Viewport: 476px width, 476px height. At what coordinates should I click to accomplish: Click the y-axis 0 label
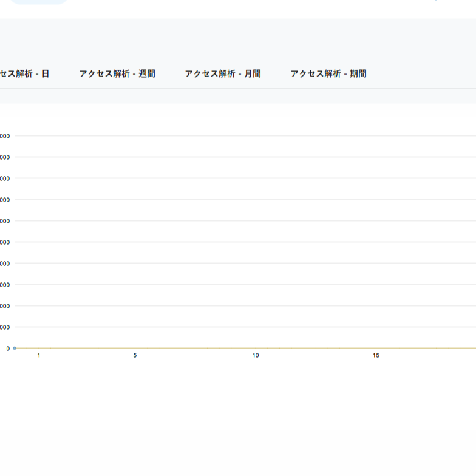(x=8, y=348)
